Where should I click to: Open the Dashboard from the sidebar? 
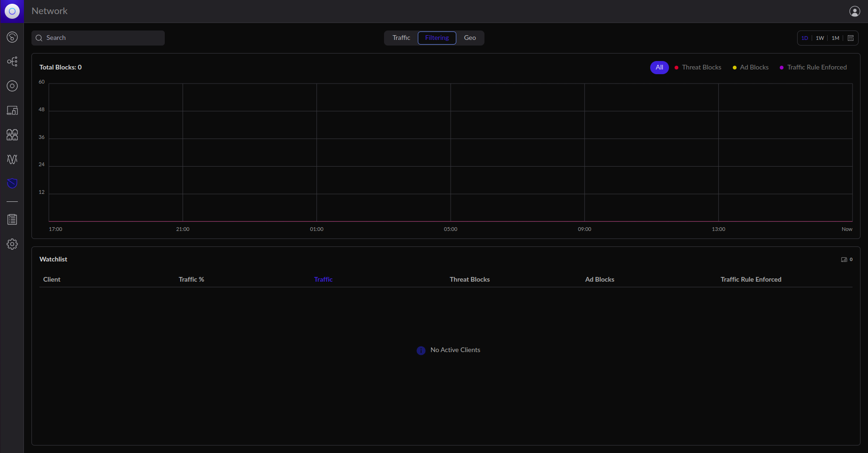12,37
